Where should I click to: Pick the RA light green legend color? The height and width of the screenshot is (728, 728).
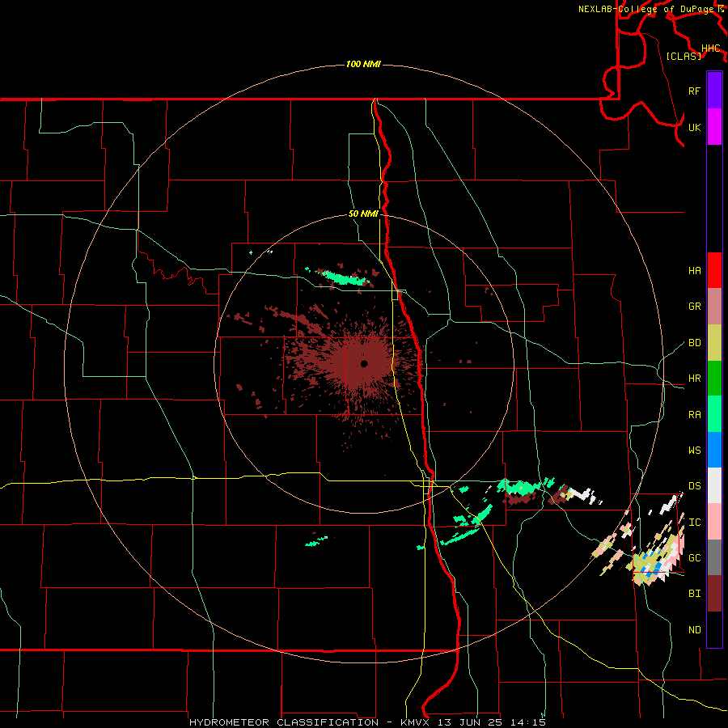[x=714, y=414]
